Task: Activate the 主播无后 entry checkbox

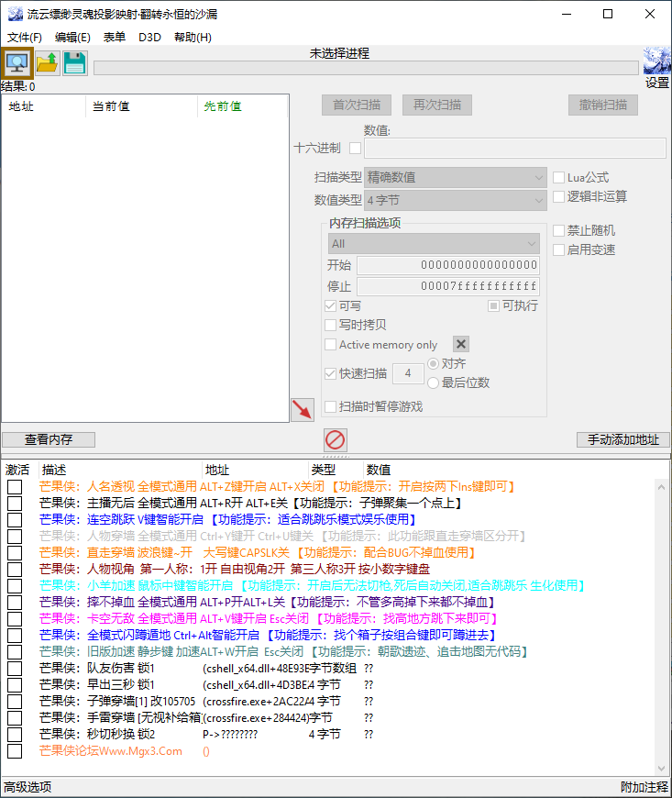Action: click(15, 504)
